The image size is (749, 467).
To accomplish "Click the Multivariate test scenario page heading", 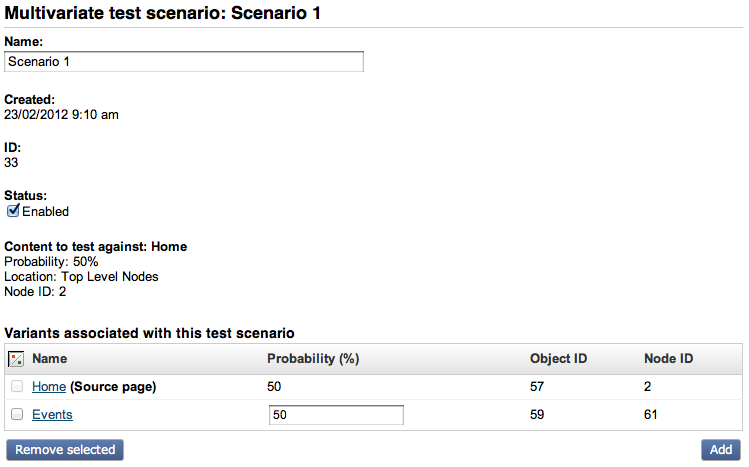I will 165,12.
